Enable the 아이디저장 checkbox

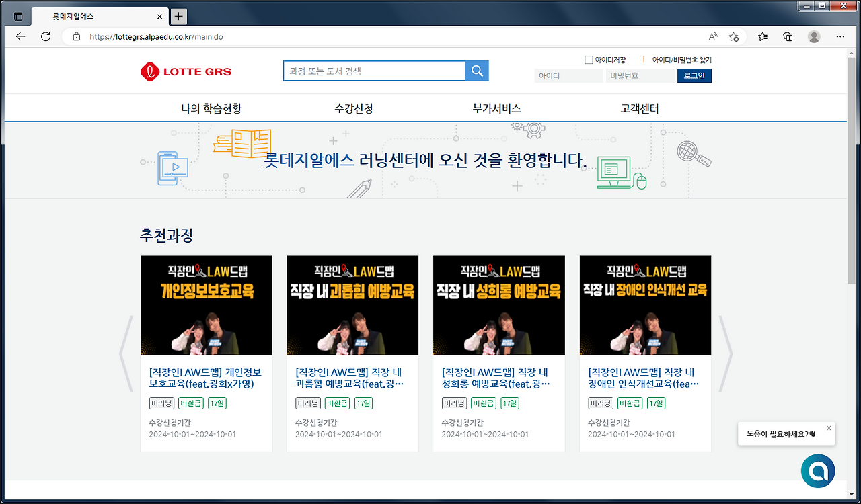pos(588,59)
